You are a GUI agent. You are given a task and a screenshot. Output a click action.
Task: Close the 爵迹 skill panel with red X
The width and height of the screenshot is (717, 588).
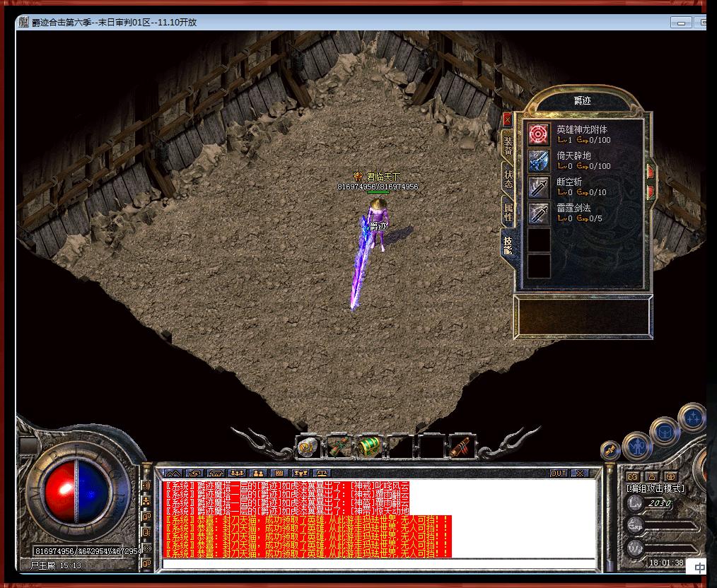pyautogui.click(x=507, y=119)
